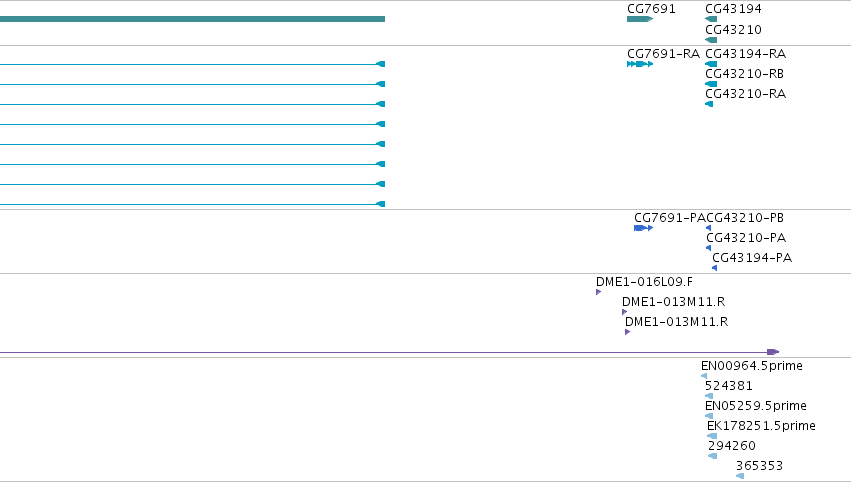Open the CG43210 gene feature label

[x=733, y=29]
